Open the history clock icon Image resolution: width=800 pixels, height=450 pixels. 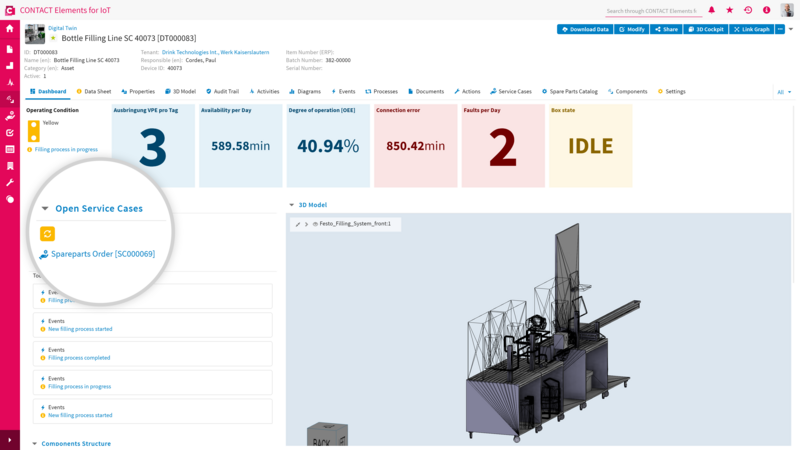click(x=748, y=10)
